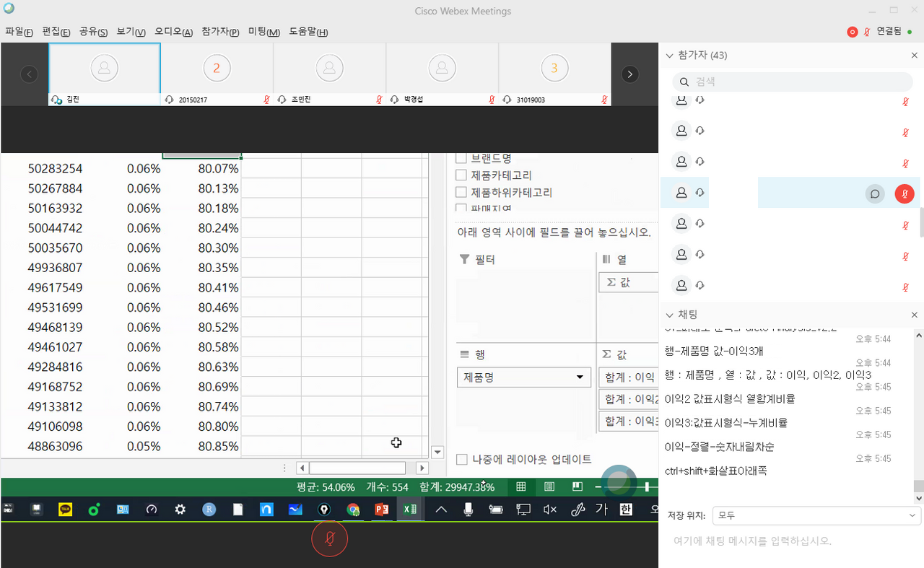Open the 제품명 row field dropdown

578,377
